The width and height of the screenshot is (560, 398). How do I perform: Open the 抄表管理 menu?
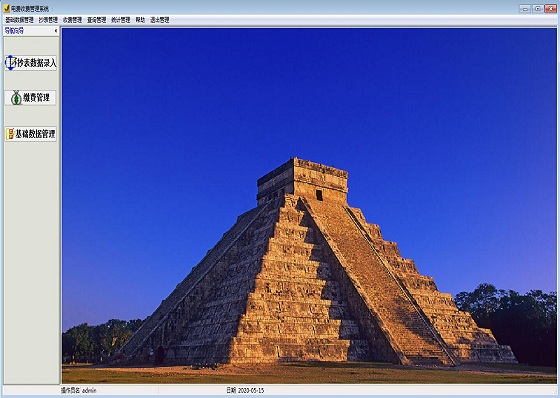click(48, 20)
